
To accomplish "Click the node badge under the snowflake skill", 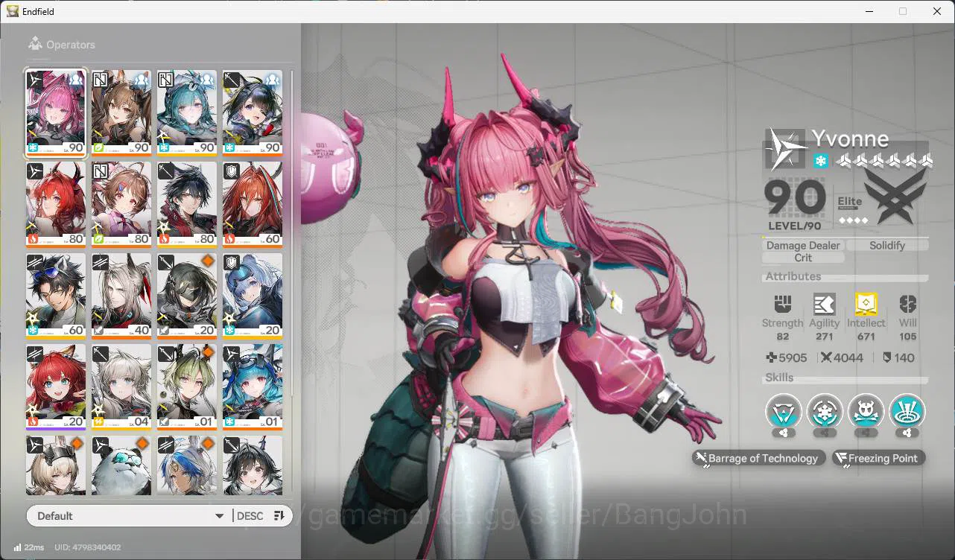I will pyautogui.click(x=825, y=433).
